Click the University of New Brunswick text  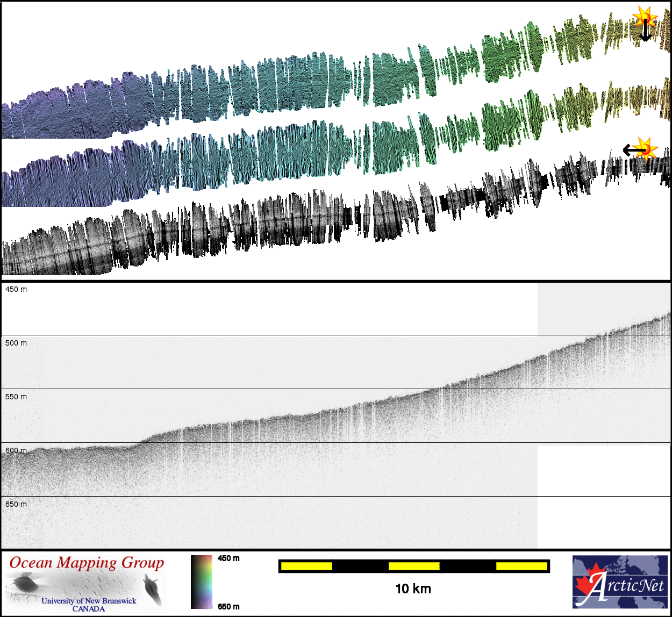[x=89, y=601]
